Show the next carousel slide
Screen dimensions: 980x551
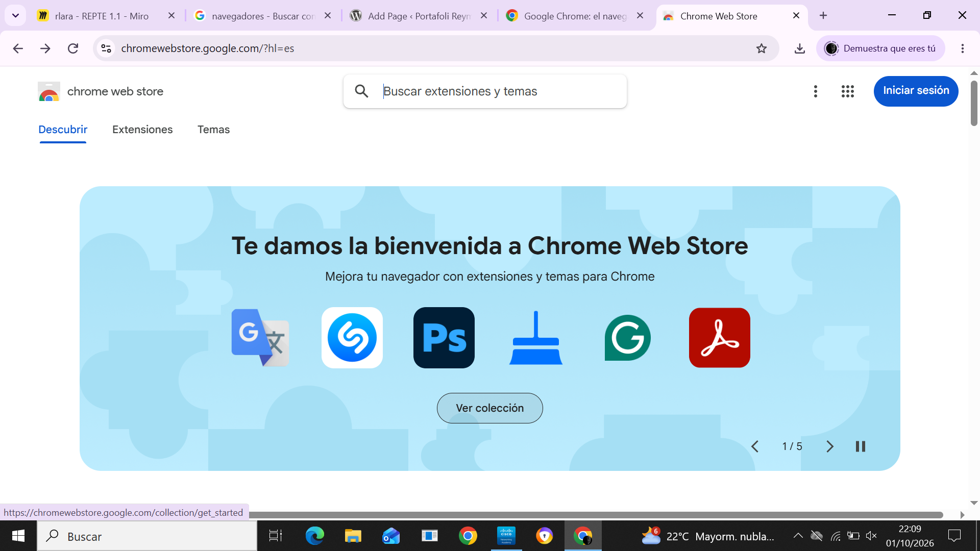pyautogui.click(x=830, y=446)
